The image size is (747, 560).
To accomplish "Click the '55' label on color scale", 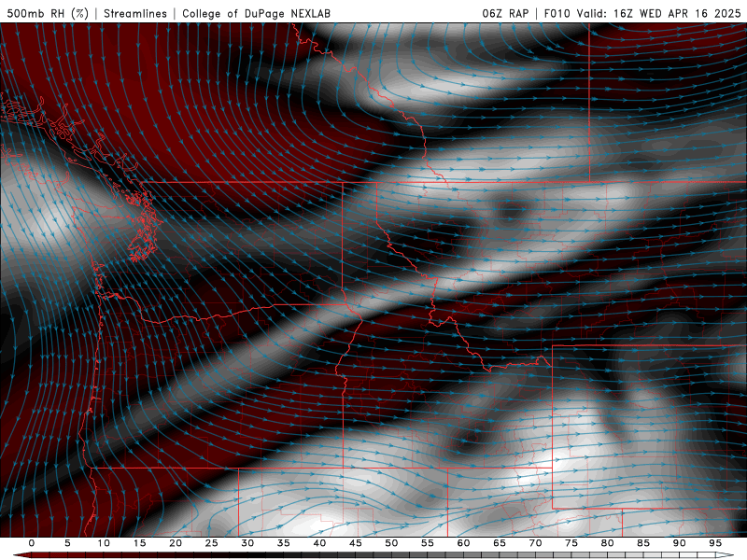I will [428, 543].
